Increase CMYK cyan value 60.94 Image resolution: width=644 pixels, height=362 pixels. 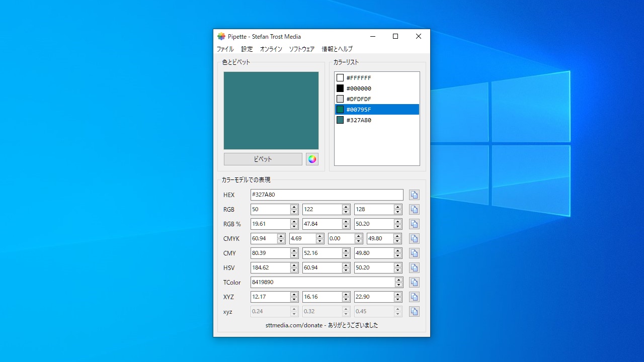[281, 236]
